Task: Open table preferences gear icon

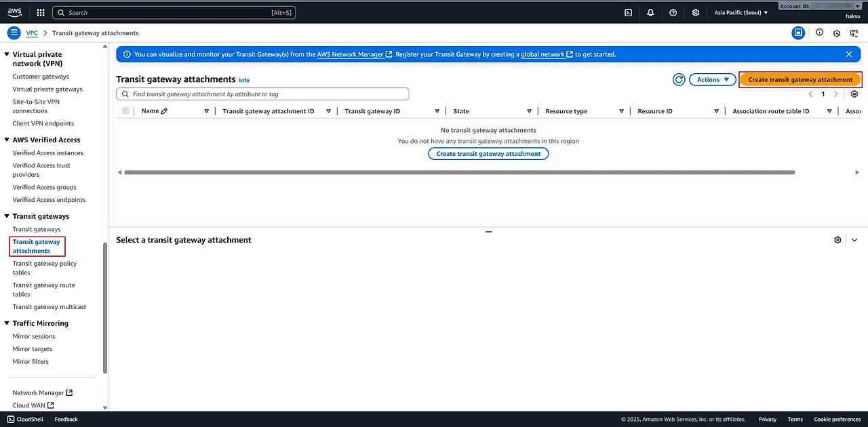Action: click(854, 94)
